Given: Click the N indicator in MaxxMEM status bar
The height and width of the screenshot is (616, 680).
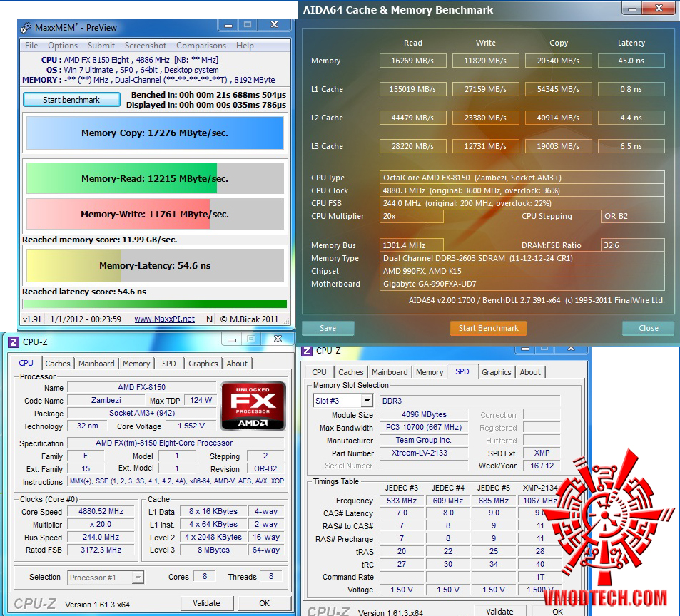Looking at the screenshot, I should pyautogui.click(x=210, y=319).
